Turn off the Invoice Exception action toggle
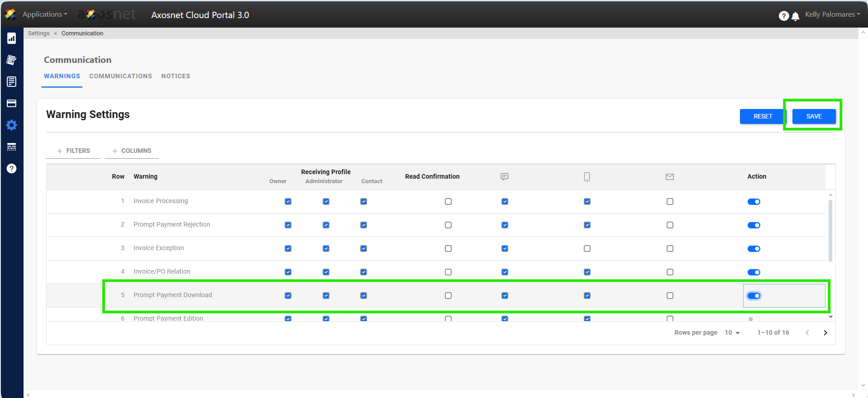Screen dimensions: 868x398 pyautogui.click(x=754, y=249)
